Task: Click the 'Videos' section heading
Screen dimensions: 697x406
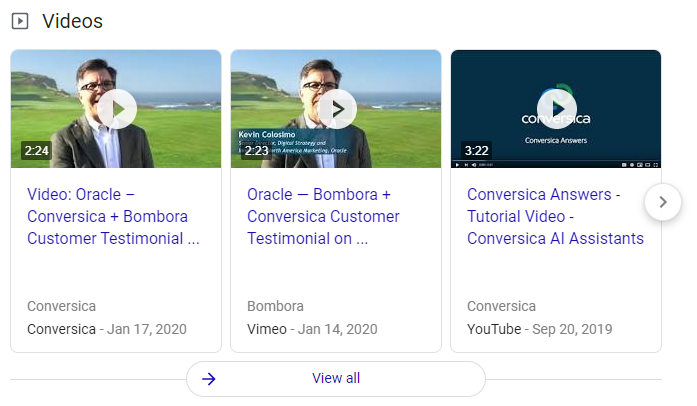Action: [x=72, y=21]
